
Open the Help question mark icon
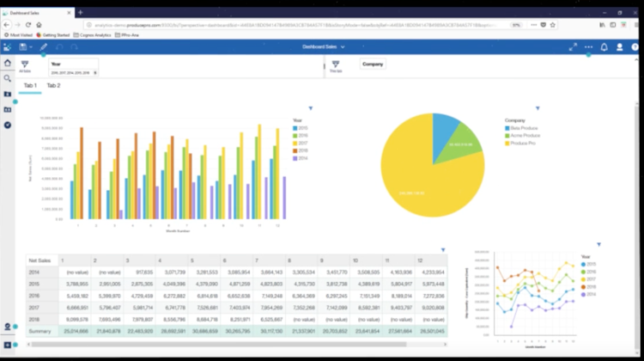(635, 47)
